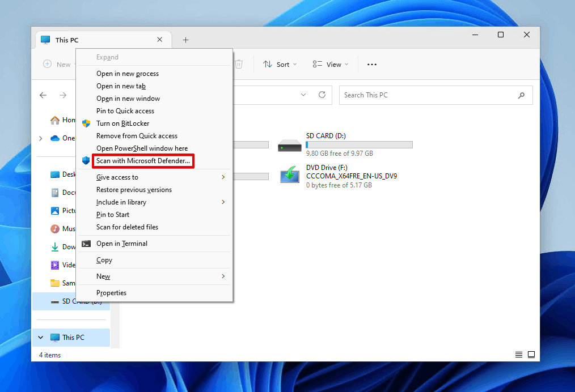
Task: Expand the New submenu arrow
Action: coord(223,276)
